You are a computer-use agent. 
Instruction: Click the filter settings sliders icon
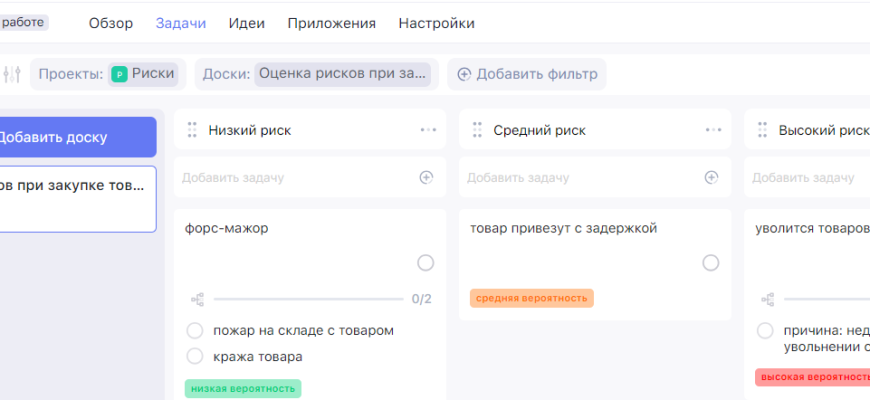point(12,74)
